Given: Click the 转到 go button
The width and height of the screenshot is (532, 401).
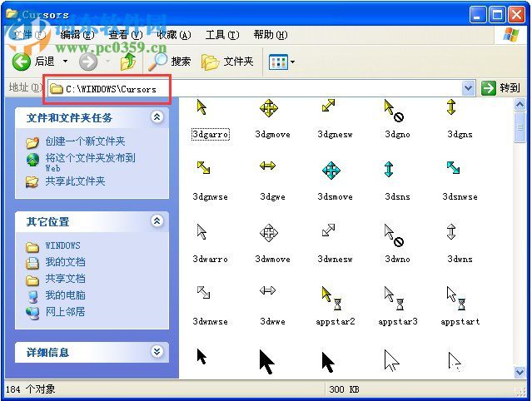Looking at the screenshot, I should tap(501, 88).
